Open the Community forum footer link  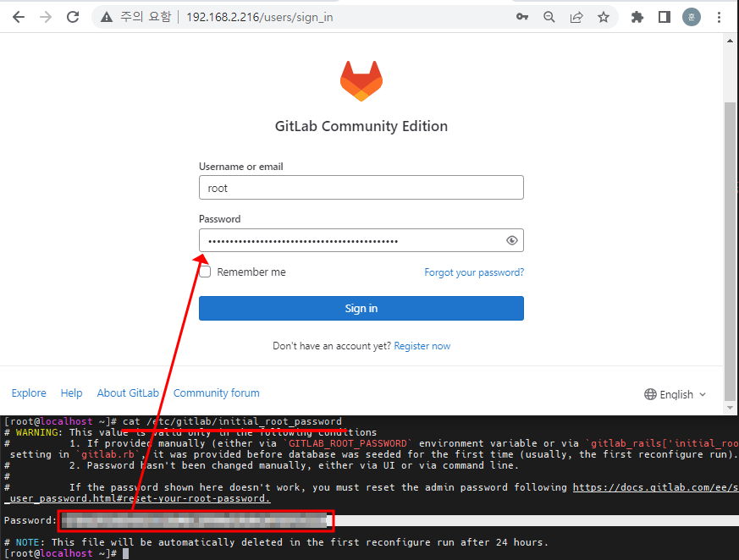click(217, 393)
